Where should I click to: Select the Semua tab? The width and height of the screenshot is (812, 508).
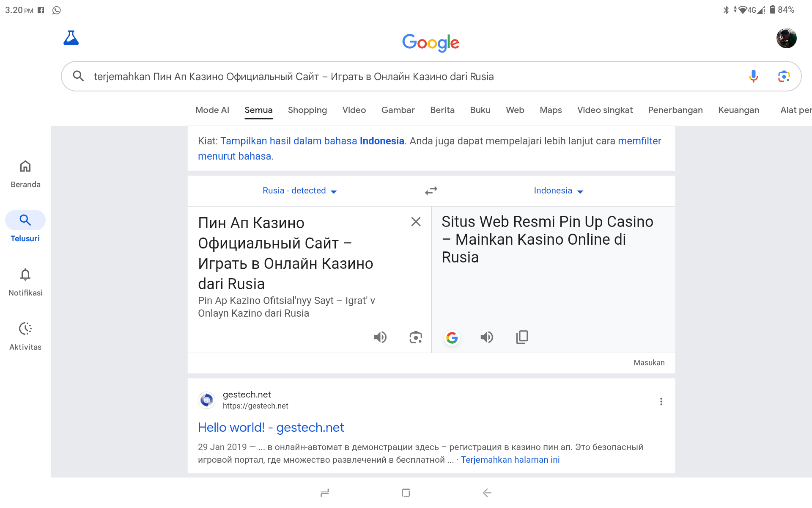(258, 110)
